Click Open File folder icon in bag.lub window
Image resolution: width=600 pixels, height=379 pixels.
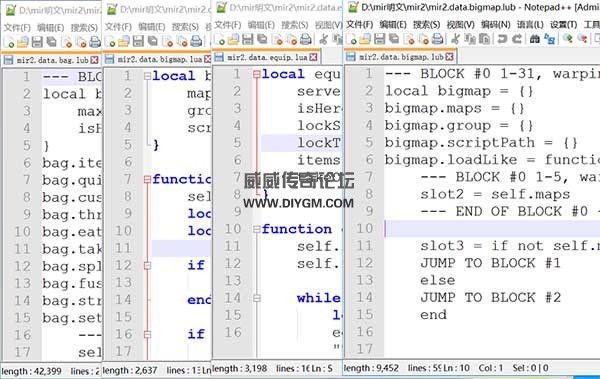click(x=23, y=42)
